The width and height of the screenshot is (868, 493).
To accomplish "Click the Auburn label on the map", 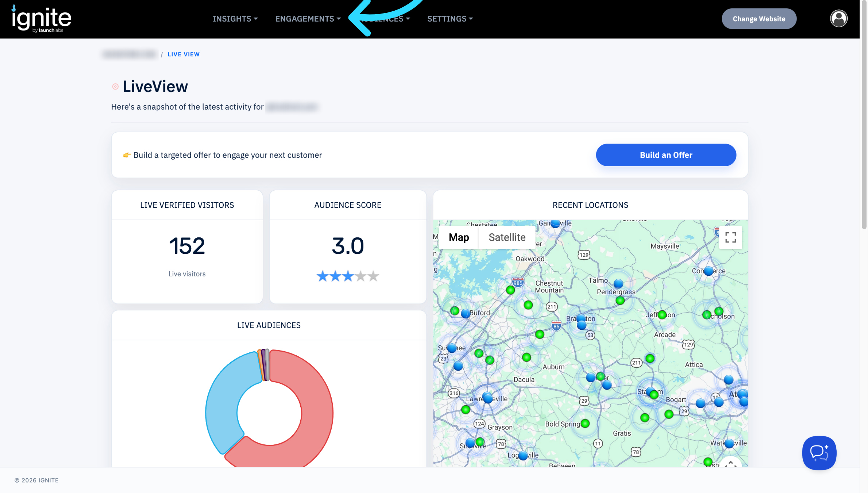I will [x=553, y=367].
